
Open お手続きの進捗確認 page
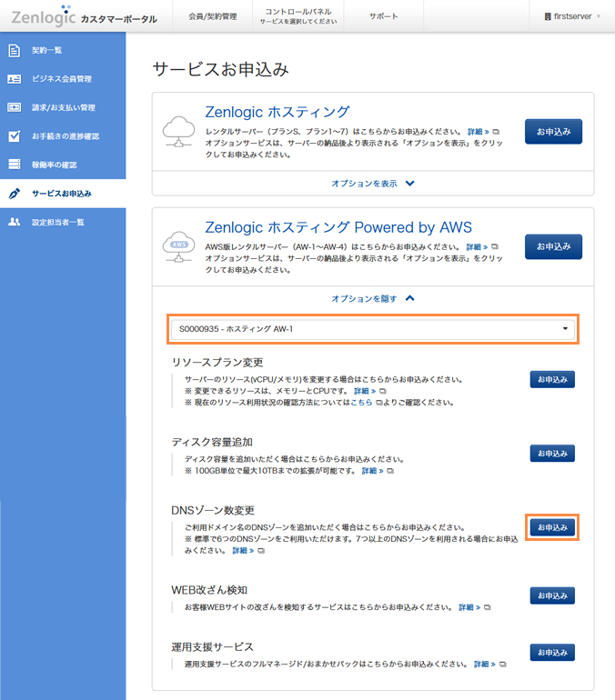pyautogui.click(x=63, y=136)
